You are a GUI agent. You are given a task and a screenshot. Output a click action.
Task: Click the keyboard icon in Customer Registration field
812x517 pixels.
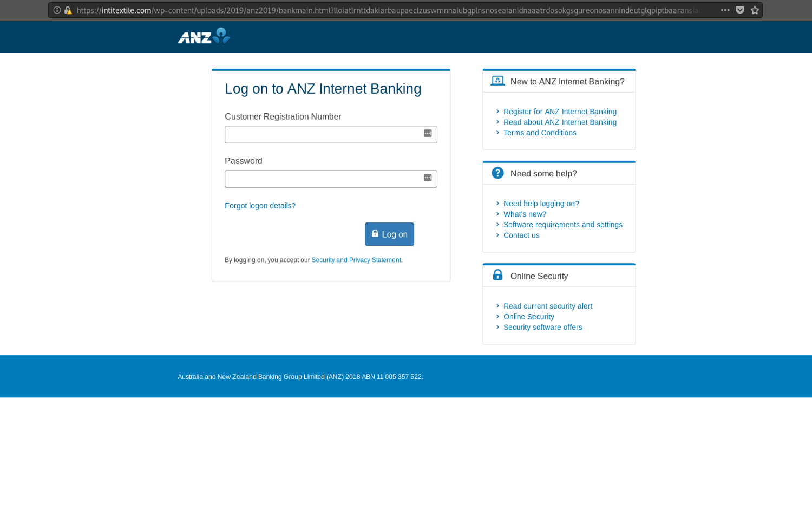pyautogui.click(x=428, y=134)
